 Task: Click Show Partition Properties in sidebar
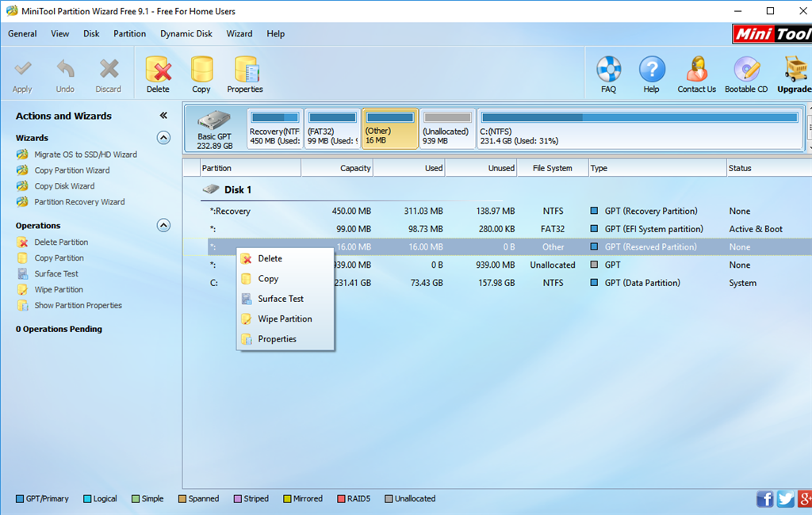(79, 305)
